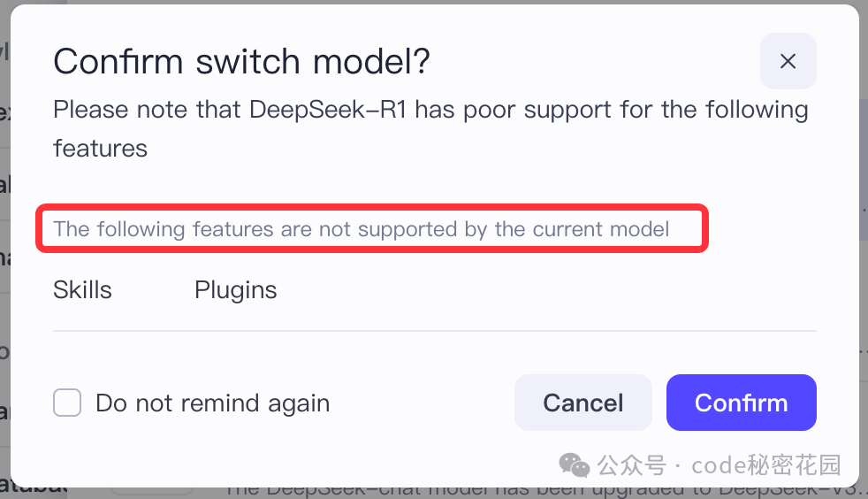Screen dimensions: 868x499
Task: Tick the Do not remind again checkbox
Action: [67, 402]
